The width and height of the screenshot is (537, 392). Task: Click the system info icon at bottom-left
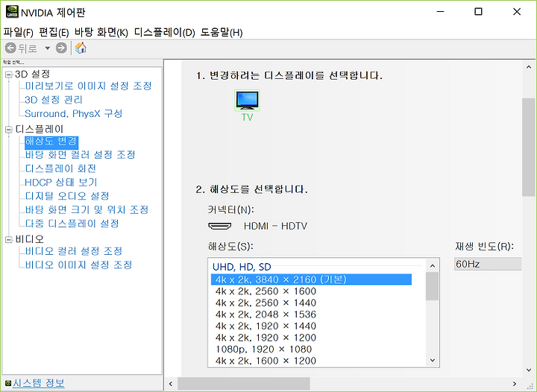(x=8, y=383)
